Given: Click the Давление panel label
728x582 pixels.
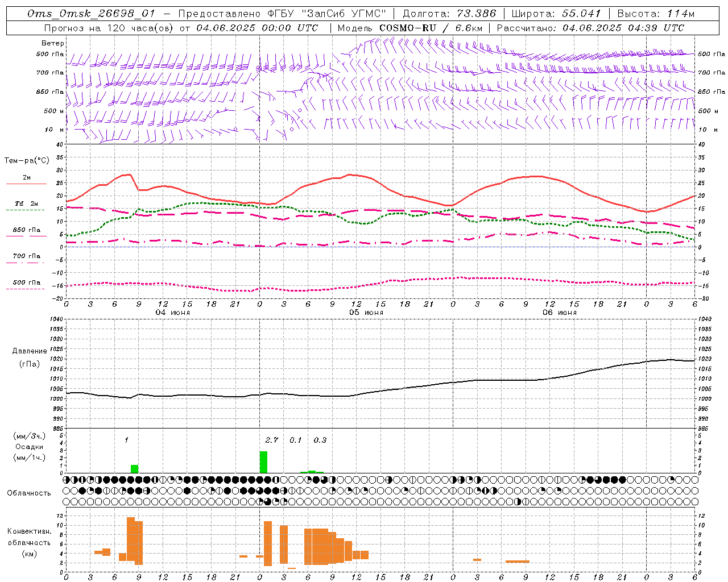Looking at the screenshot, I should (x=30, y=351).
